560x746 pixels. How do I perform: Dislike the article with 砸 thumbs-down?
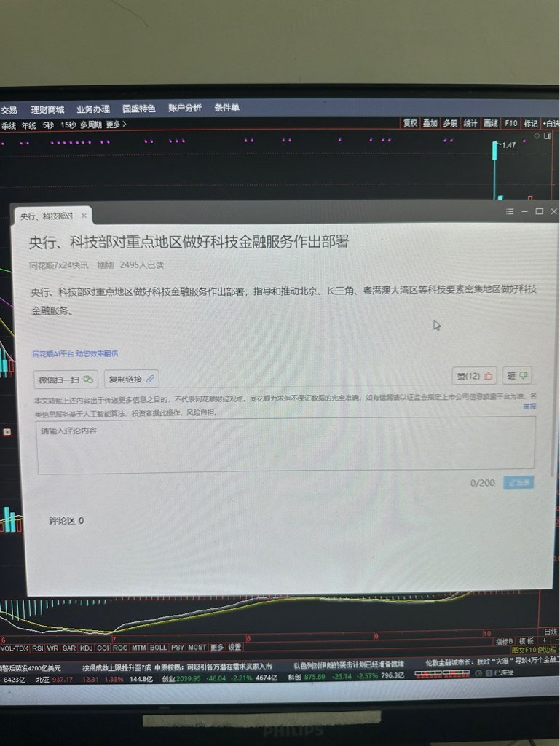[517, 375]
